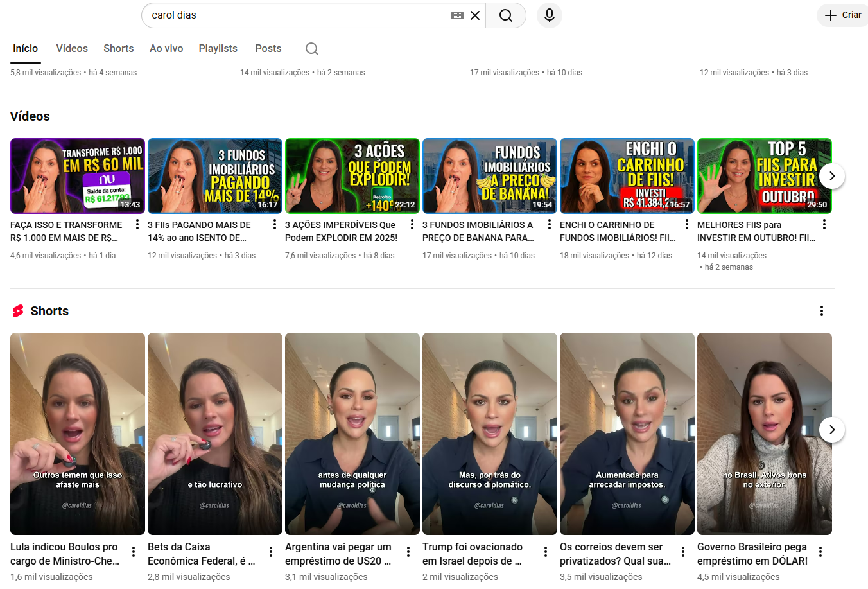Click the channel search magnifier icon

coord(312,49)
